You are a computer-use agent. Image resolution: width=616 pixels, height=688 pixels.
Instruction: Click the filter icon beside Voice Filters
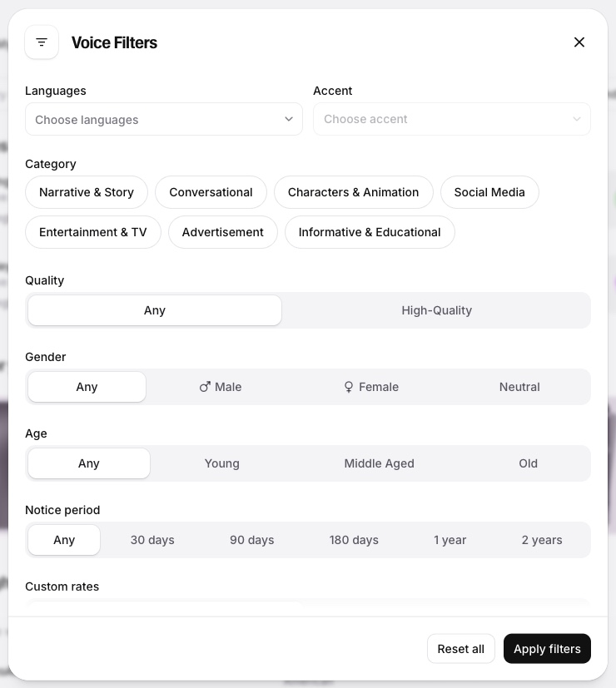tap(42, 42)
